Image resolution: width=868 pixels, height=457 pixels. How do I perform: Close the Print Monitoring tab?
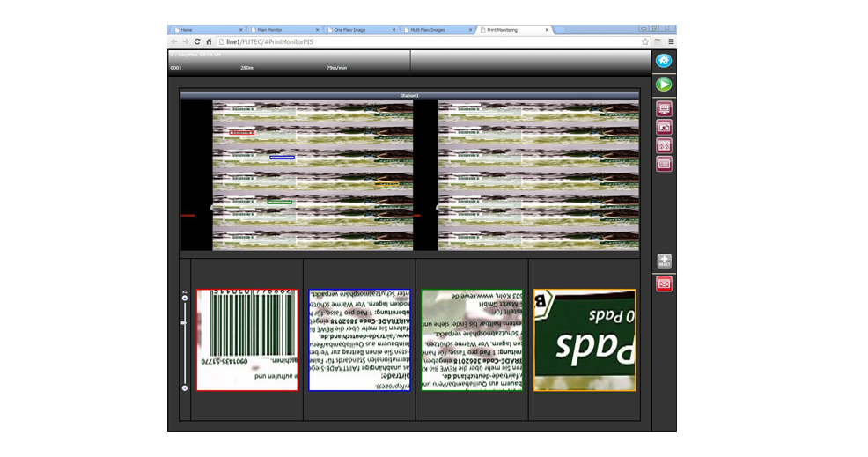coord(547,30)
